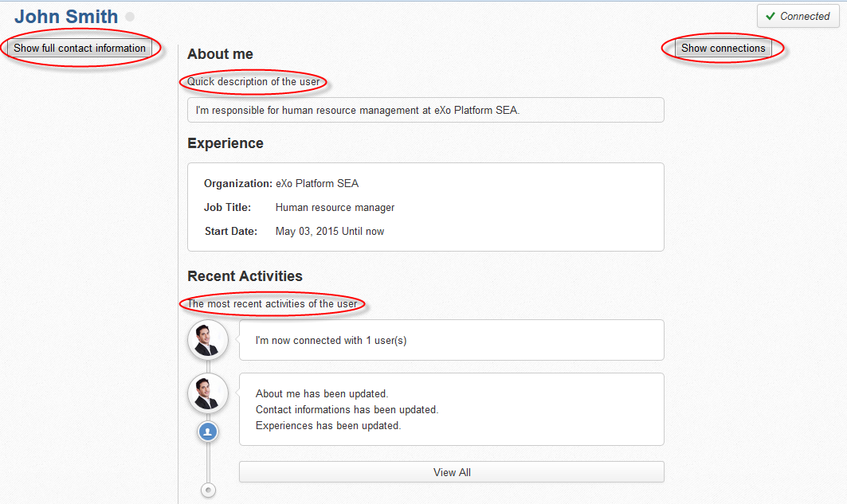Select the About me description text box

pos(425,110)
